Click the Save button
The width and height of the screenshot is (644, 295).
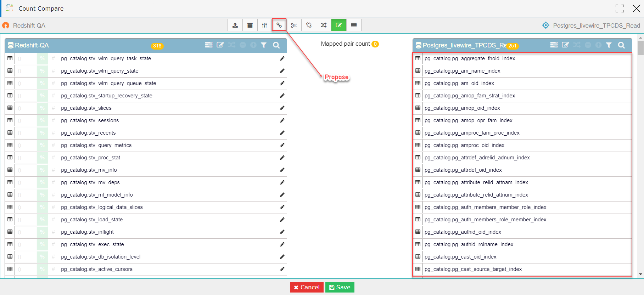click(340, 287)
